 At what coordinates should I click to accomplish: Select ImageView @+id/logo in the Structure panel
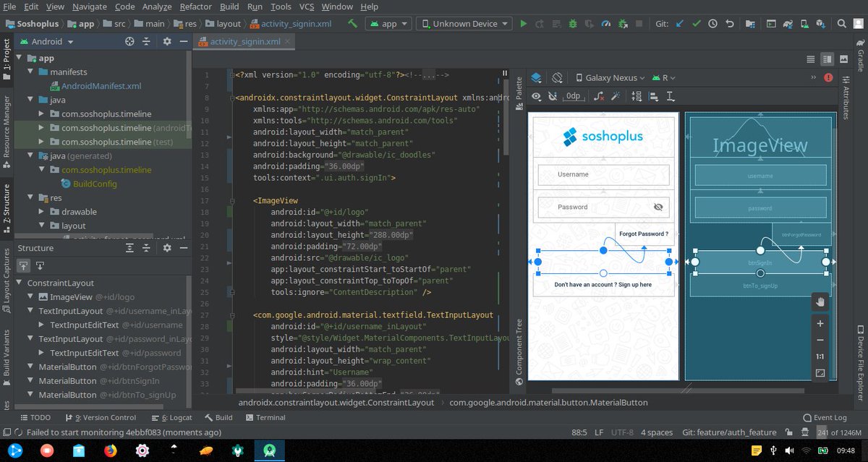tap(72, 296)
